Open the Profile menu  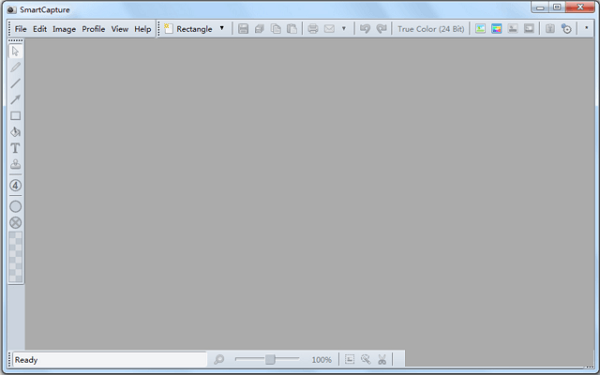click(x=93, y=29)
